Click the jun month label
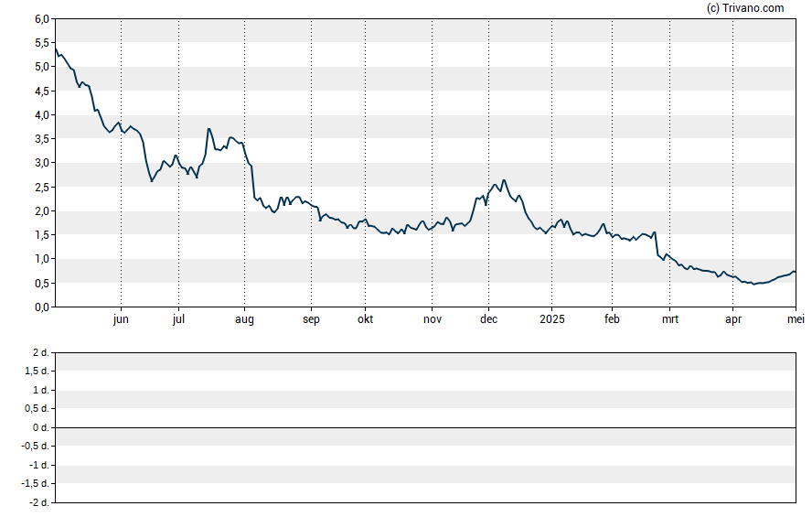 tap(121, 319)
